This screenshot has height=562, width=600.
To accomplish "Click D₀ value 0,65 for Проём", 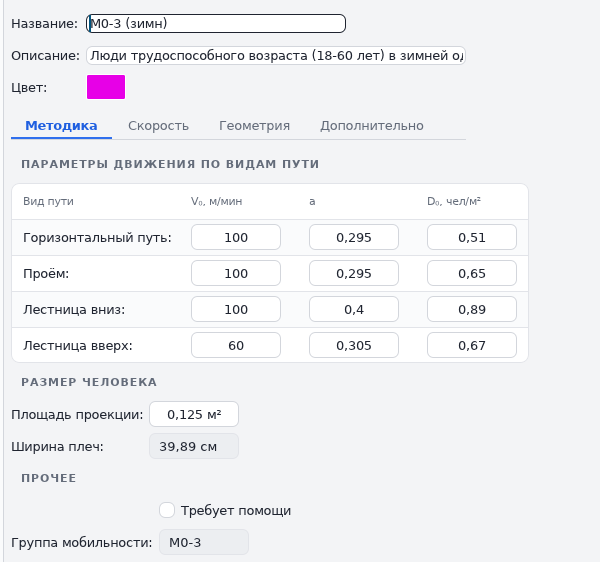I will pyautogui.click(x=472, y=274).
